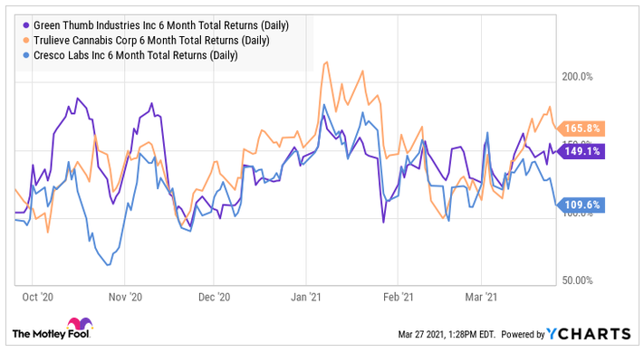Image resolution: width=644 pixels, height=352 pixels.
Task: Click the jester hat icon above Motley Fool
Action: [80, 323]
